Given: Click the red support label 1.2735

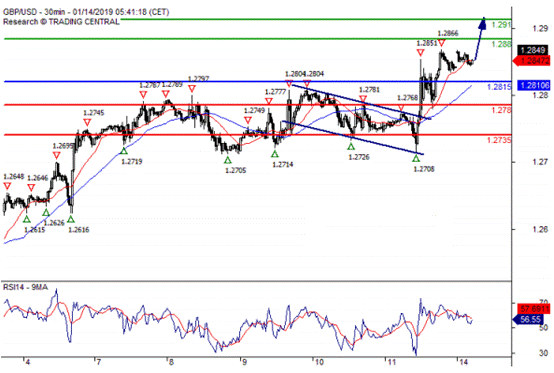Looking at the screenshot, I should (499, 140).
